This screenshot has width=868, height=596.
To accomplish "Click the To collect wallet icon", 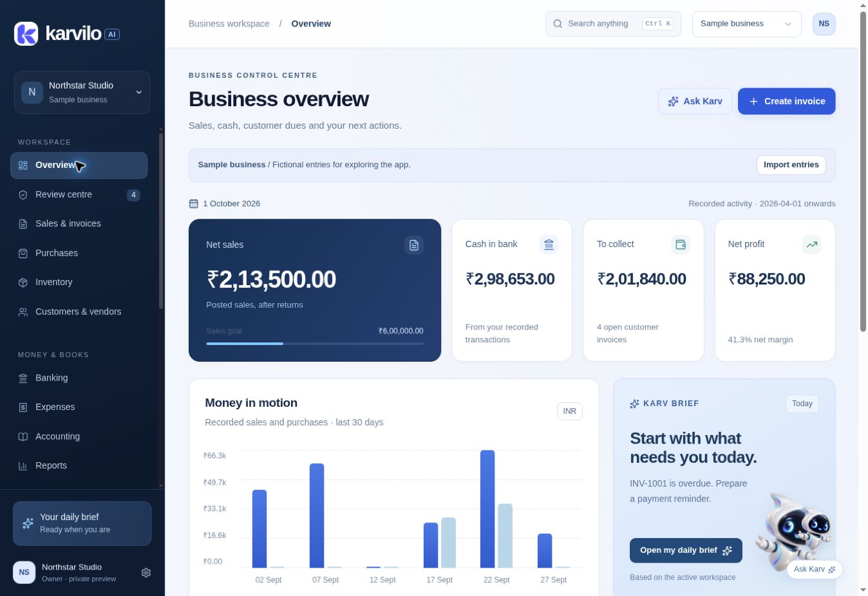I will pyautogui.click(x=681, y=245).
